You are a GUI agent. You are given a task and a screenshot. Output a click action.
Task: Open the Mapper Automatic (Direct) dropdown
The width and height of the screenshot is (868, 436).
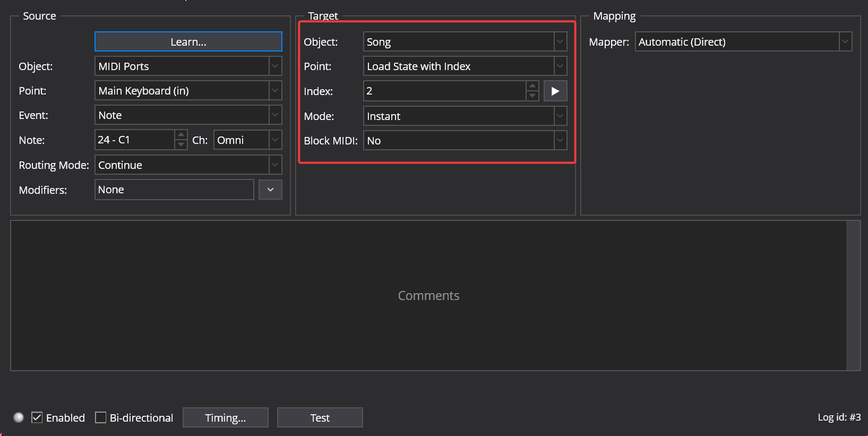(x=743, y=42)
